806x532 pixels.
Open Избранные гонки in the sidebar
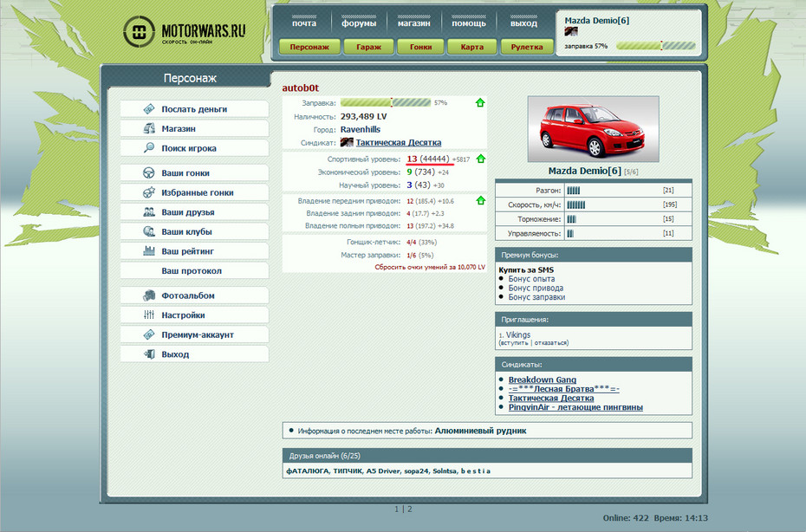[x=194, y=192]
